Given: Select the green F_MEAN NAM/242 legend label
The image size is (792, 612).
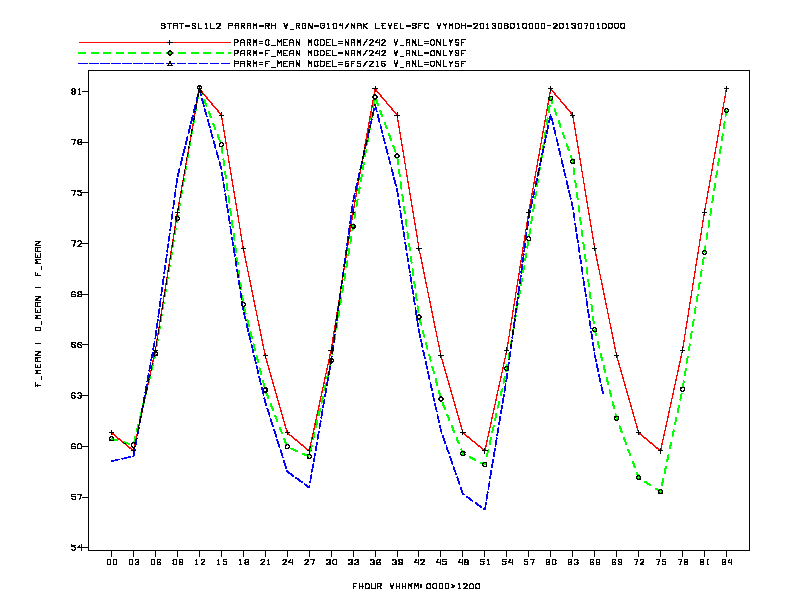Looking at the screenshot, I should pos(350,53).
